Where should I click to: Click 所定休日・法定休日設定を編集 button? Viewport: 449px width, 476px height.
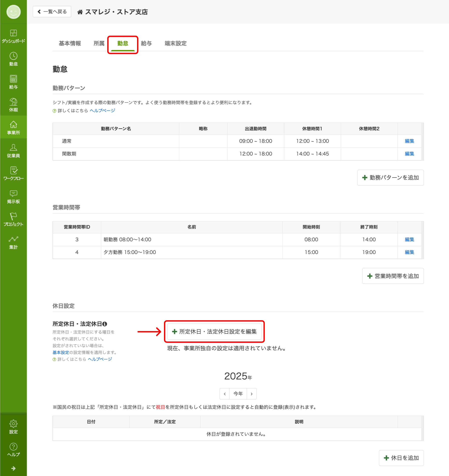pos(214,332)
